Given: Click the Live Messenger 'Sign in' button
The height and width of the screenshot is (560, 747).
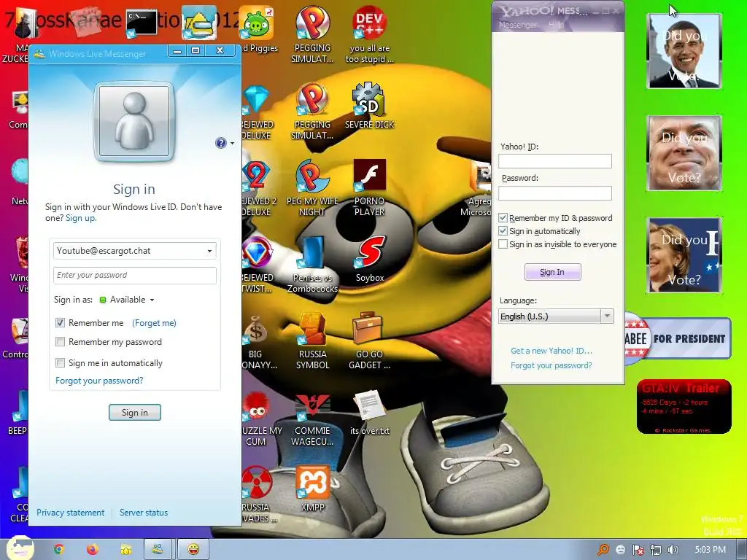Looking at the screenshot, I should tap(135, 413).
